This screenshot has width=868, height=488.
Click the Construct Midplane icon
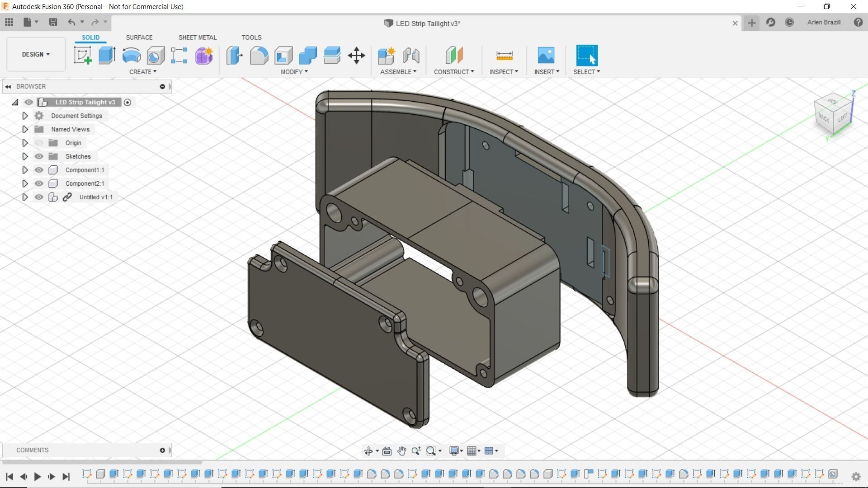pos(454,56)
